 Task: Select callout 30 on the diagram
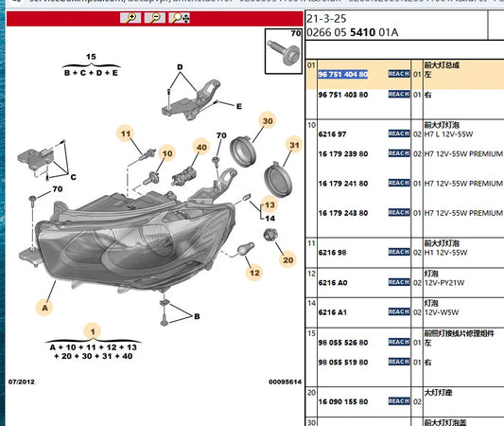(268, 121)
